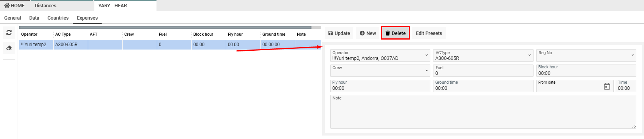Screen dimensions: 644x139
Task: Go to HOME via house icon
Action: tap(15, 6)
